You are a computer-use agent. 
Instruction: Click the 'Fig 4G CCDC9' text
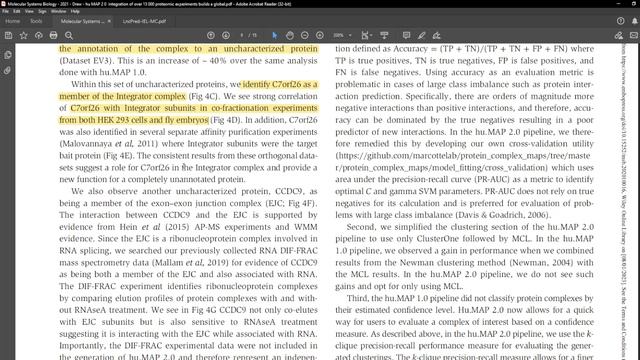(218, 310)
